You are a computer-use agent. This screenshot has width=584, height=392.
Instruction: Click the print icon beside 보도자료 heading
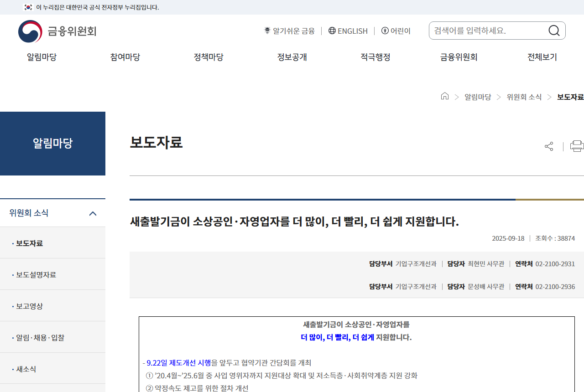pyautogui.click(x=577, y=146)
